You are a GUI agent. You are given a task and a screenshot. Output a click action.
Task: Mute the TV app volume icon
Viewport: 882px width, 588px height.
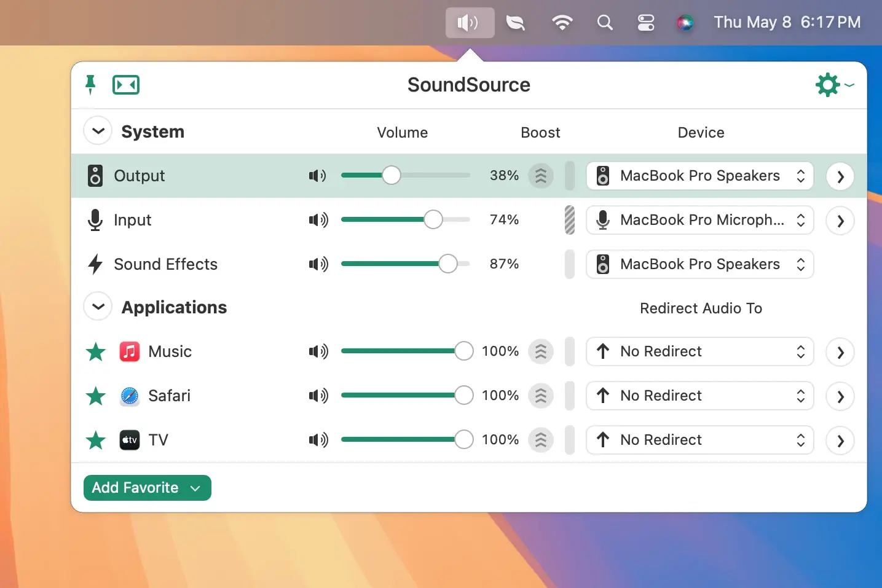tap(317, 440)
